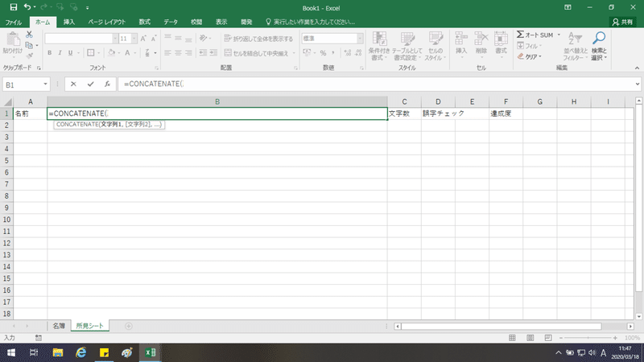The image size is (644, 362).
Task: Toggle Wrap Text (折り返して全体を表示する)
Action: pos(258,39)
